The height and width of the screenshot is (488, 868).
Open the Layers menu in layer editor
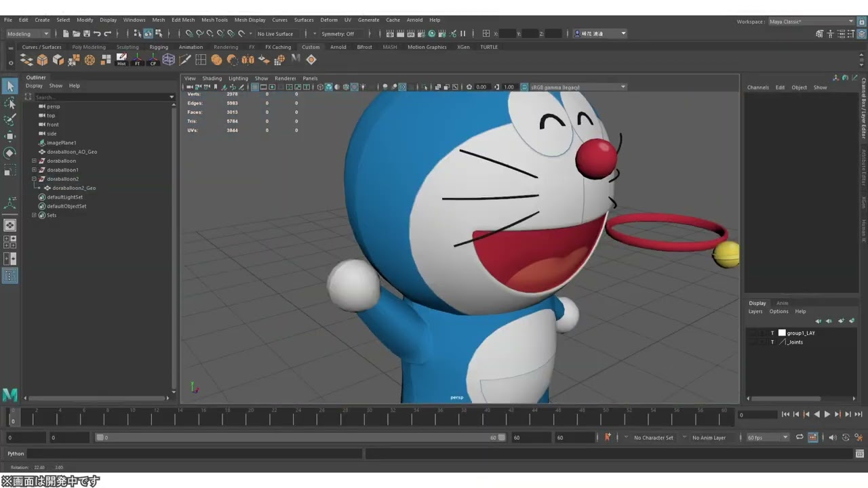755,312
